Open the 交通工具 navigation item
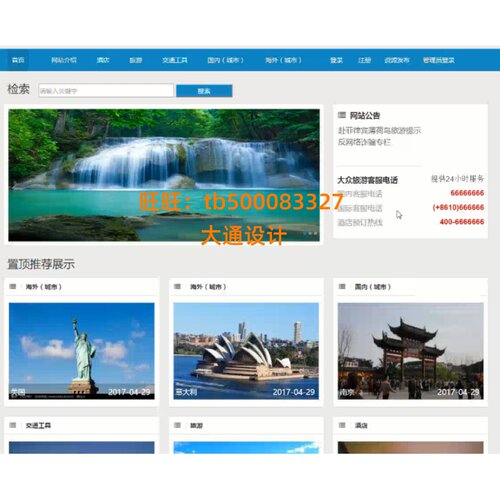This screenshot has width=500, height=500. [175, 60]
